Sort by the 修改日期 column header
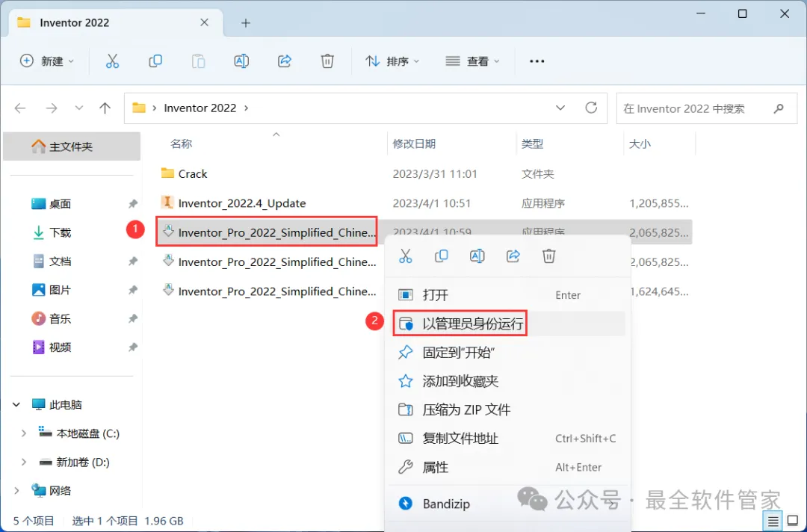The image size is (807, 532). pos(414,143)
